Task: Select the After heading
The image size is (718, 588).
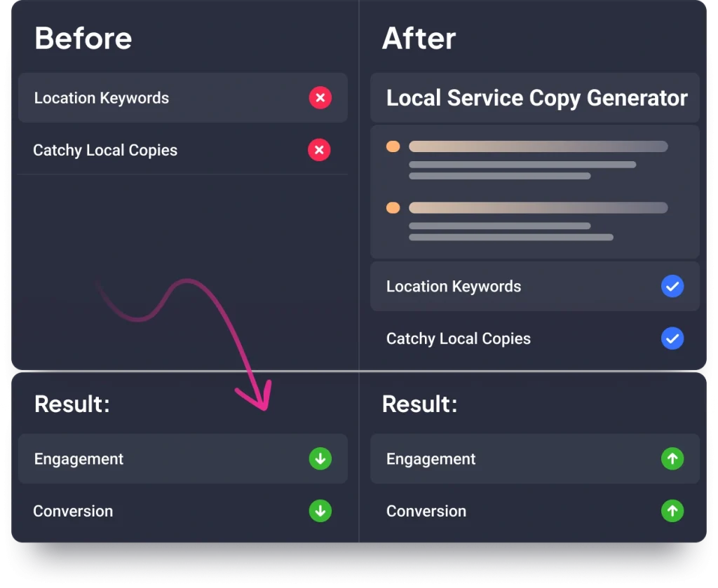Action: [419, 38]
